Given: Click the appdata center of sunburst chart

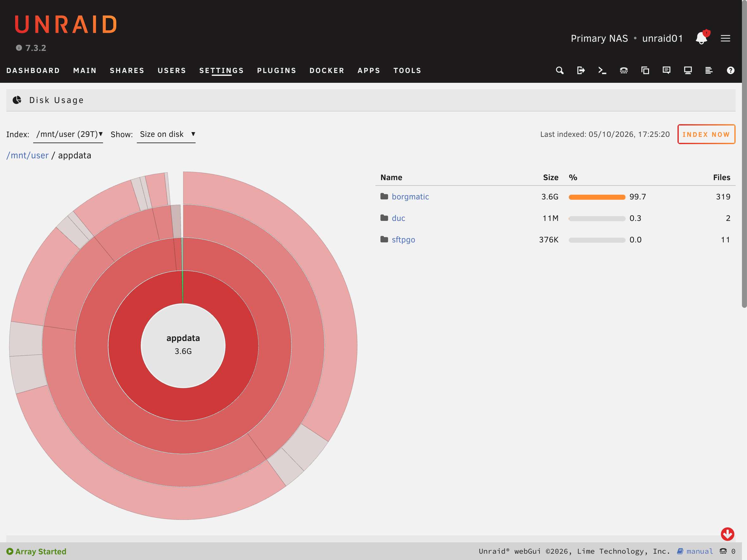Looking at the screenshot, I should coord(183,345).
